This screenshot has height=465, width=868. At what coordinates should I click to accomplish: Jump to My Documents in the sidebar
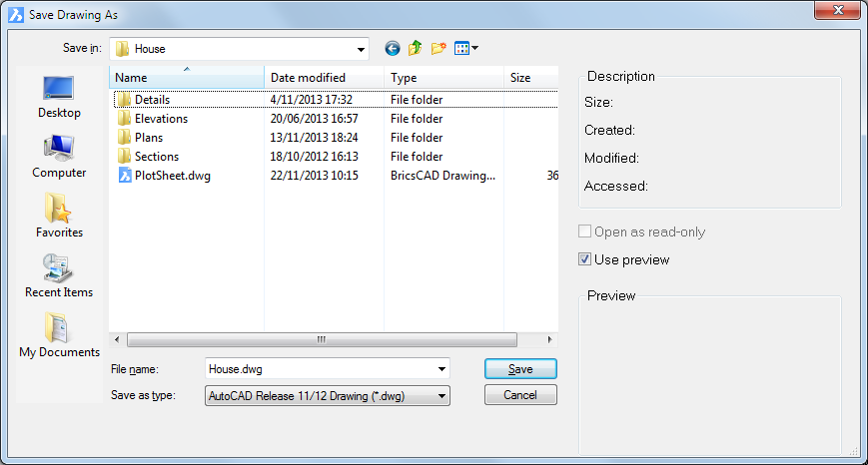[x=59, y=336]
